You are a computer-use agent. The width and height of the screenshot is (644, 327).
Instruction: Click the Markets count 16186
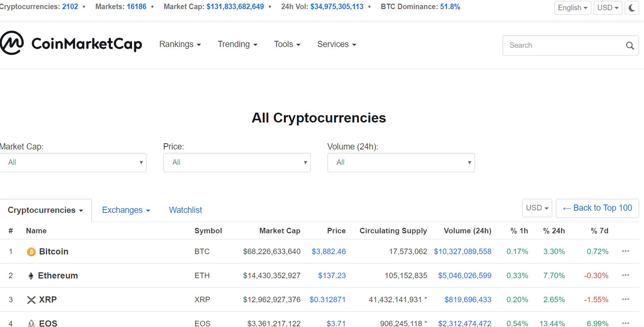[x=136, y=7]
